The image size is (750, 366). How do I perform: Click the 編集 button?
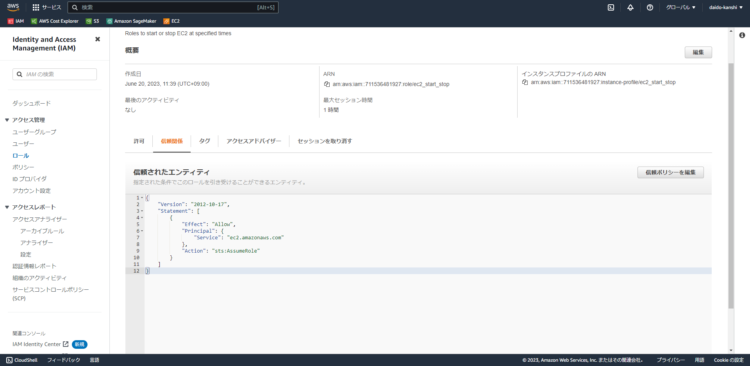coord(698,52)
